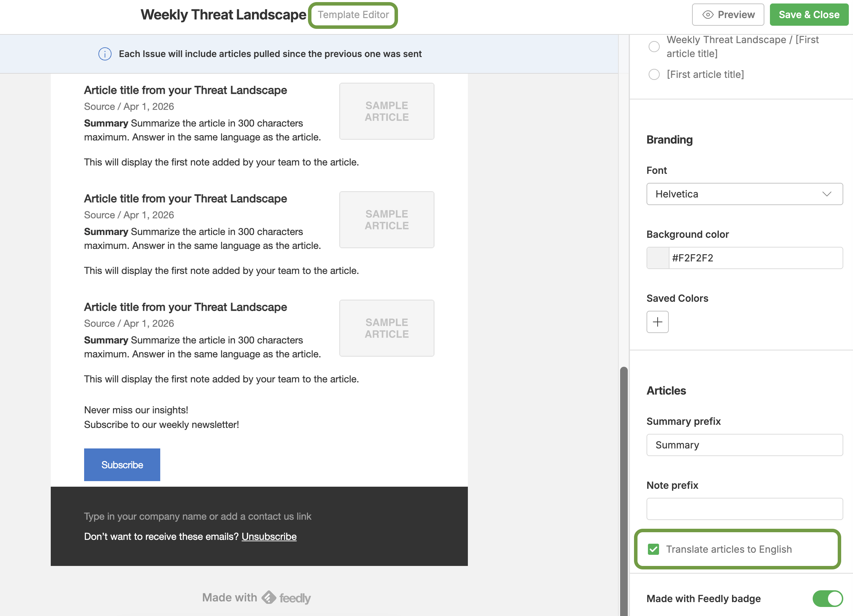Click the Summary prefix input field
853x616 pixels.
[x=744, y=445]
